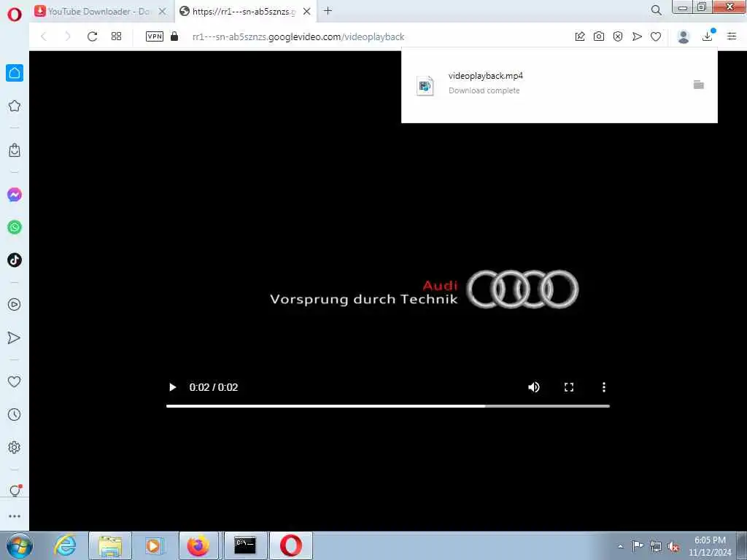Reload the current page
The image size is (747, 560).
pyautogui.click(x=93, y=36)
